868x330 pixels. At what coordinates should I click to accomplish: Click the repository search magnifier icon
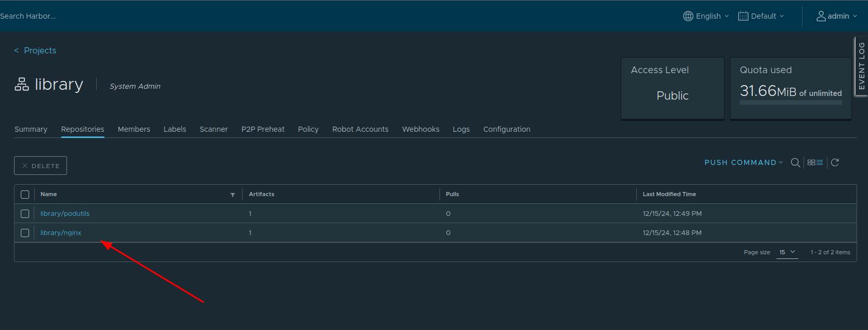pyautogui.click(x=795, y=162)
